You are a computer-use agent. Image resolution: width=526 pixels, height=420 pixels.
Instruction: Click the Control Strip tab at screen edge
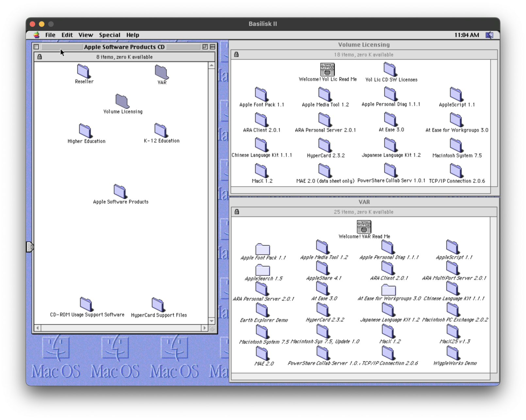tap(29, 247)
